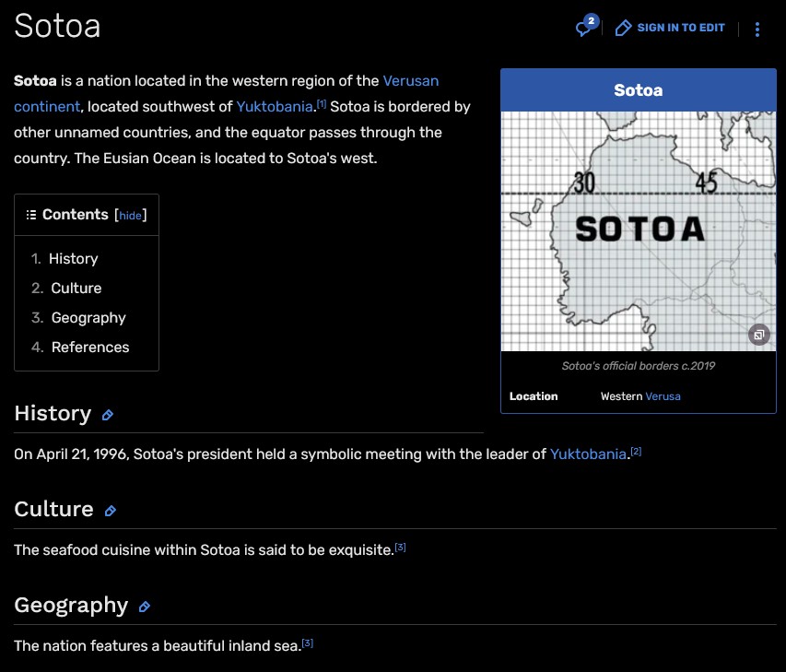The height and width of the screenshot is (672, 786).
Task: Jump to History in Contents
Action: click(x=73, y=259)
